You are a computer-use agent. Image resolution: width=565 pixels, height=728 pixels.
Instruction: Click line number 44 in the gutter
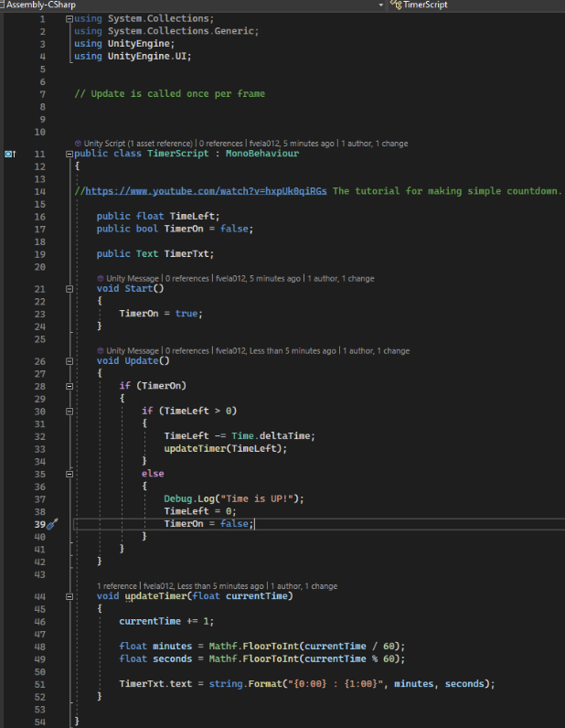[x=40, y=596]
